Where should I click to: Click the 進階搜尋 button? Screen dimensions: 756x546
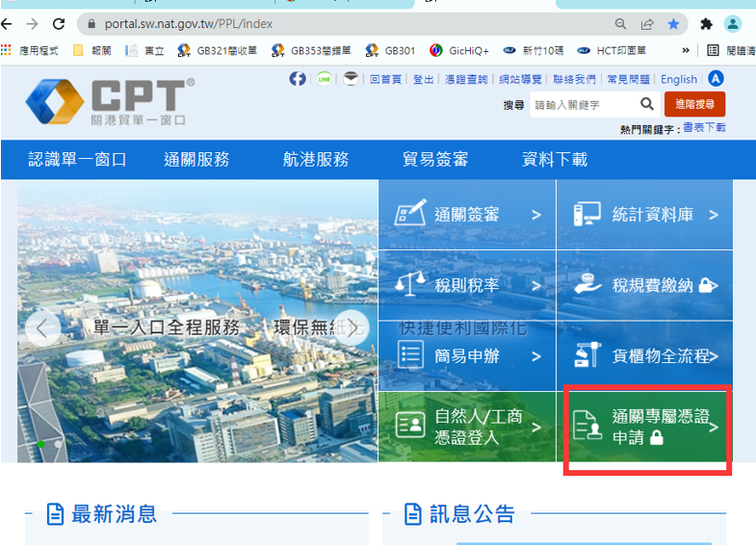694,104
